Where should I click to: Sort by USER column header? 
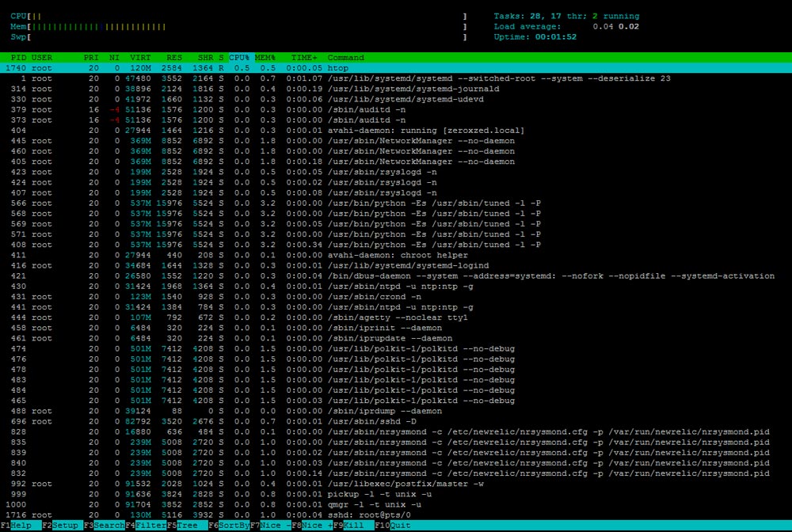pyautogui.click(x=42, y=58)
